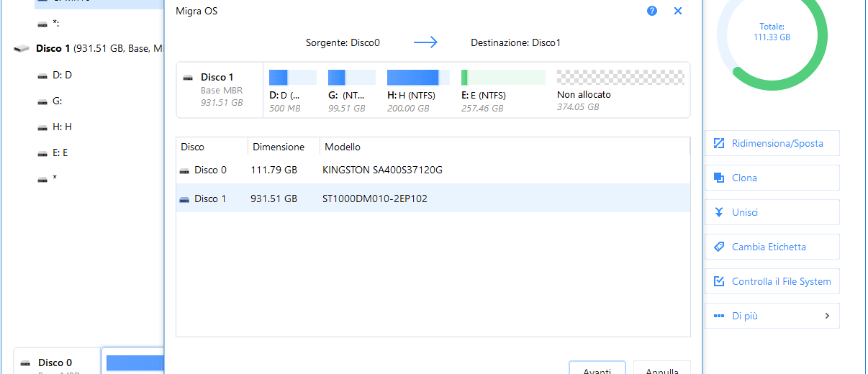This screenshot has width=868, height=374.
Task: Click the Clona icon
Action: click(x=718, y=178)
